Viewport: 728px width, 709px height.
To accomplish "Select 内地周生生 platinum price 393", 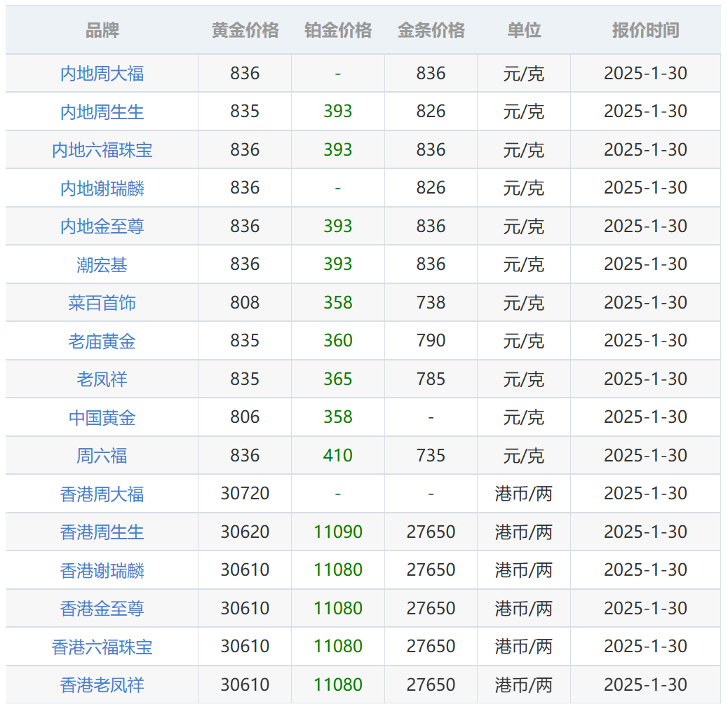I will pos(338,112).
